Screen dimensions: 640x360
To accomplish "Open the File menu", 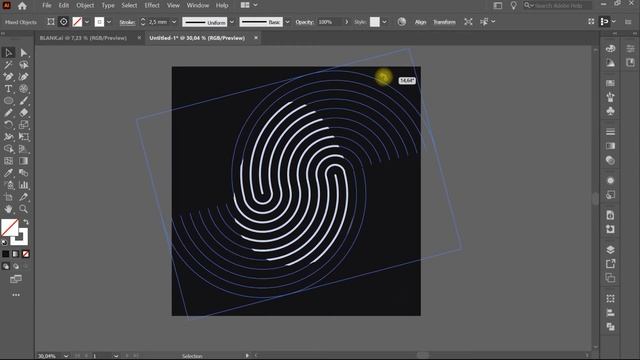I will tap(47, 5).
